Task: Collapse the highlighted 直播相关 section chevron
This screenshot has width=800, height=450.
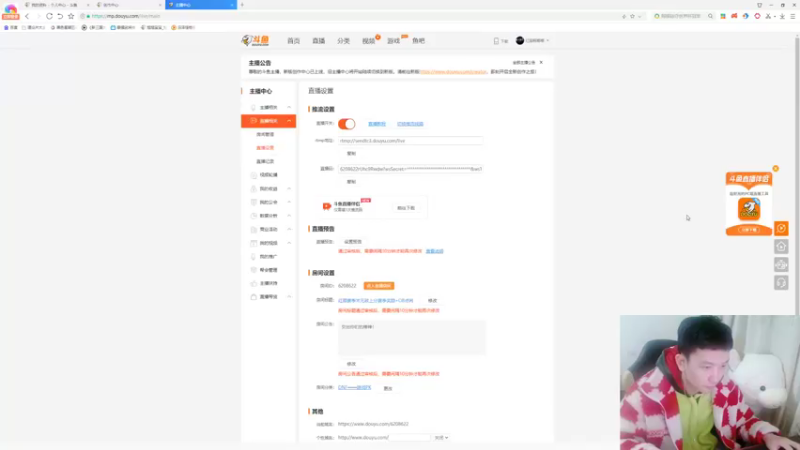Action: pos(289,121)
